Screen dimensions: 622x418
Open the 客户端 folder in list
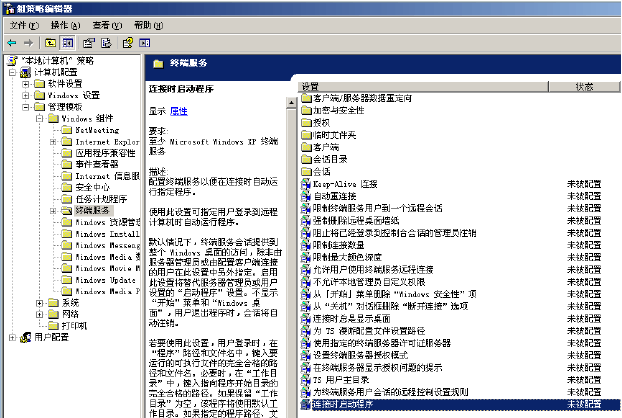[x=320, y=147]
